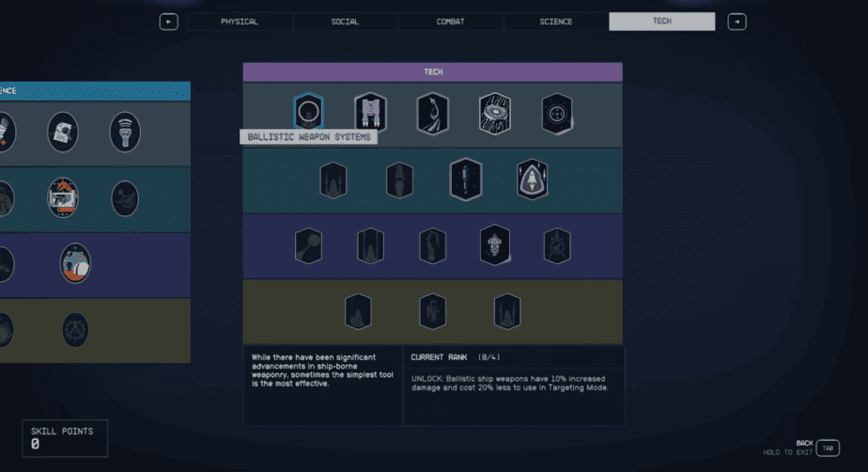Select the locked Robotics badge in purple row
This screenshot has height=472, width=868.
point(432,246)
